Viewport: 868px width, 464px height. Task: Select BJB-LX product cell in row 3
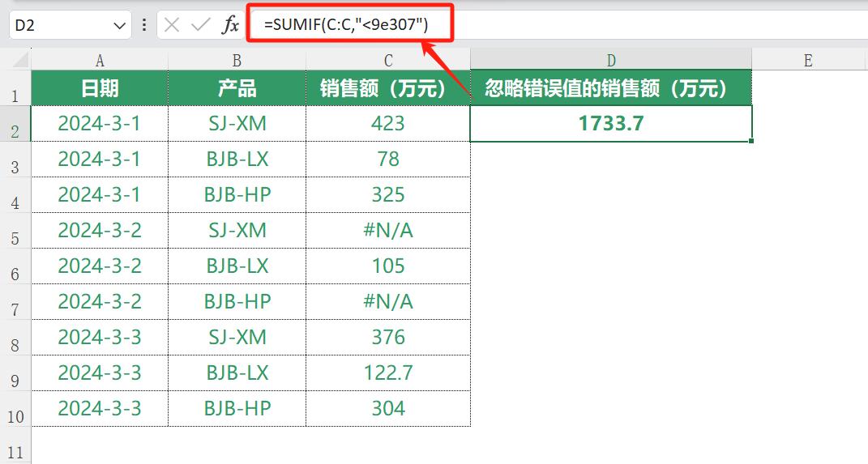pyautogui.click(x=237, y=160)
